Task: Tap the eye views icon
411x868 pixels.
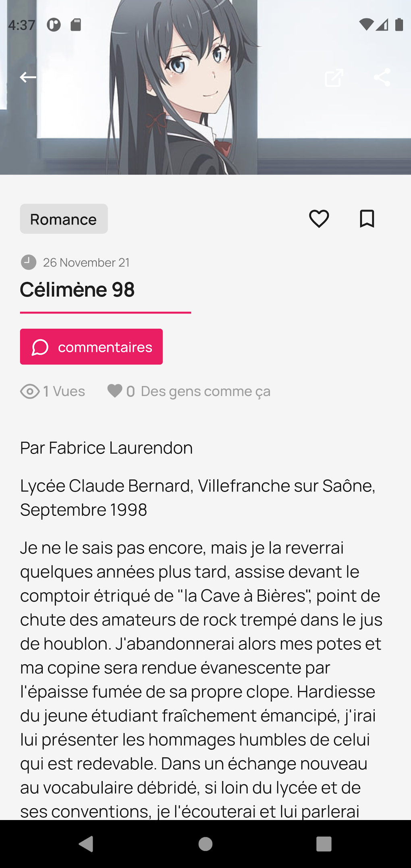Action: point(30,391)
